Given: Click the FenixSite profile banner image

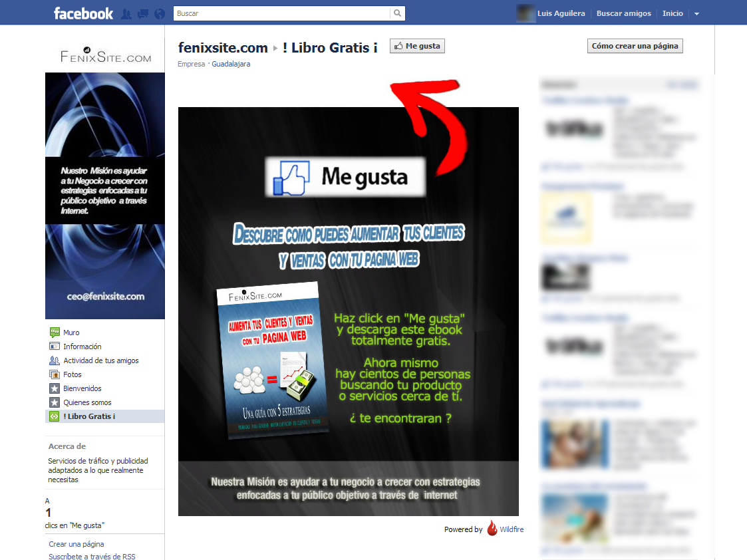Looking at the screenshot, I should pos(105,196).
